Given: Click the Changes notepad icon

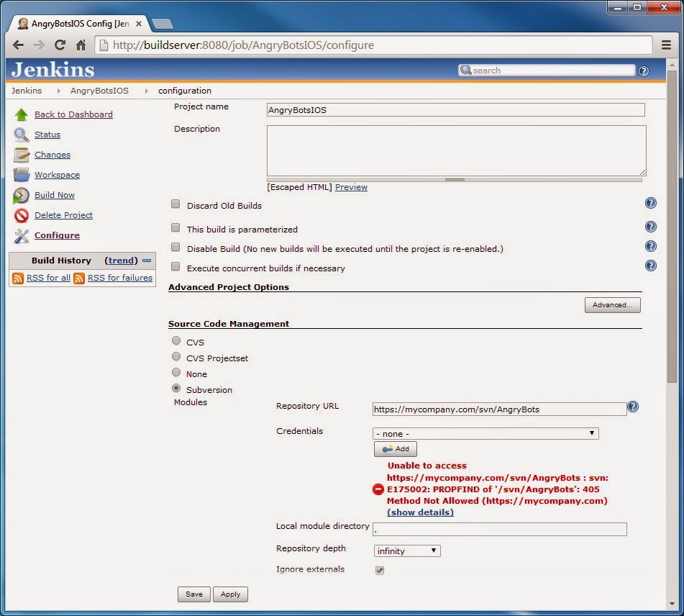Looking at the screenshot, I should point(21,155).
